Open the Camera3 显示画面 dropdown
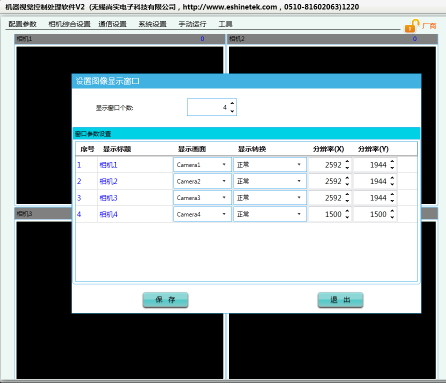 pyautogui.click(x=202, y=198)
